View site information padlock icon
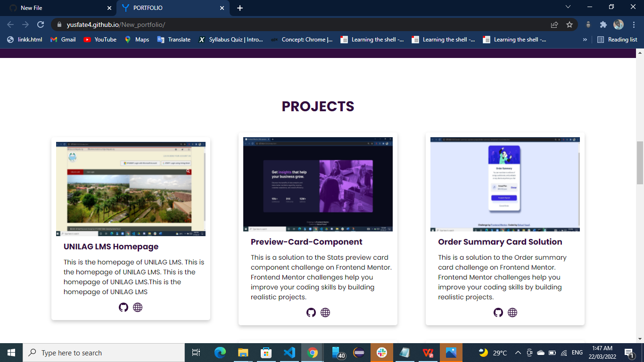This screenshot has width=644, height=362. (59, 25)
